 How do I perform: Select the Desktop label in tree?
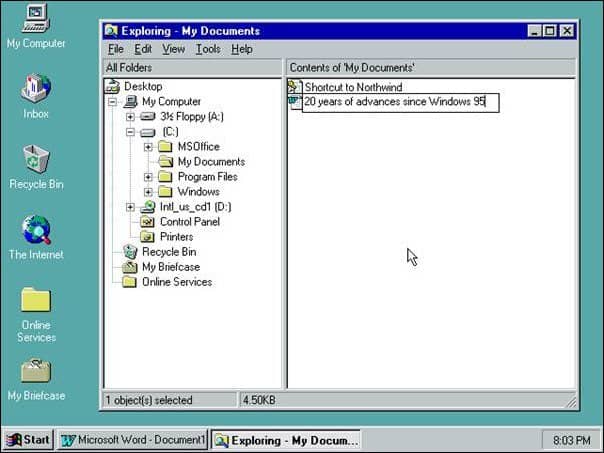point(143,86)
